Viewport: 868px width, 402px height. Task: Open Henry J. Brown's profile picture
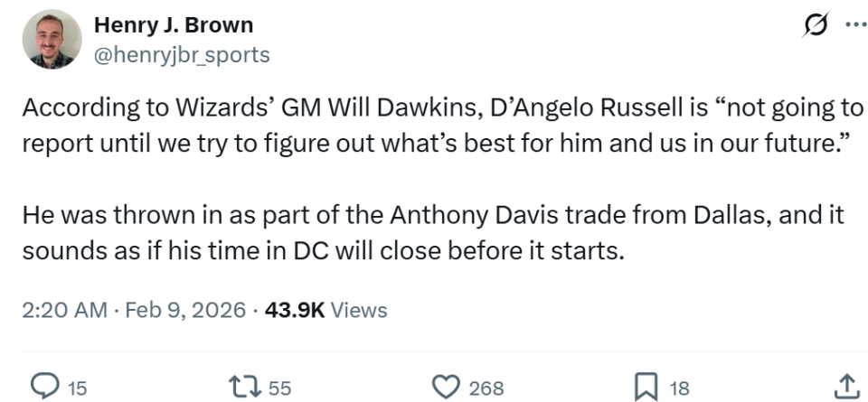(x=52, y=39)
